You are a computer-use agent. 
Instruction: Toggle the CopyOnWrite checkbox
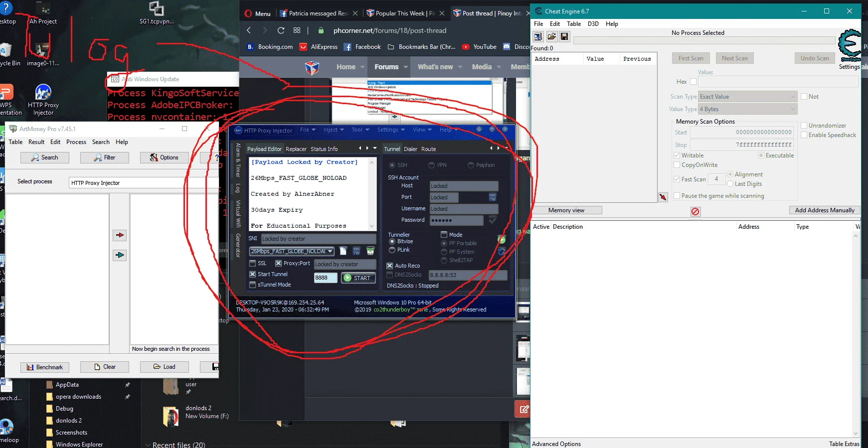[x=677, y=165]
